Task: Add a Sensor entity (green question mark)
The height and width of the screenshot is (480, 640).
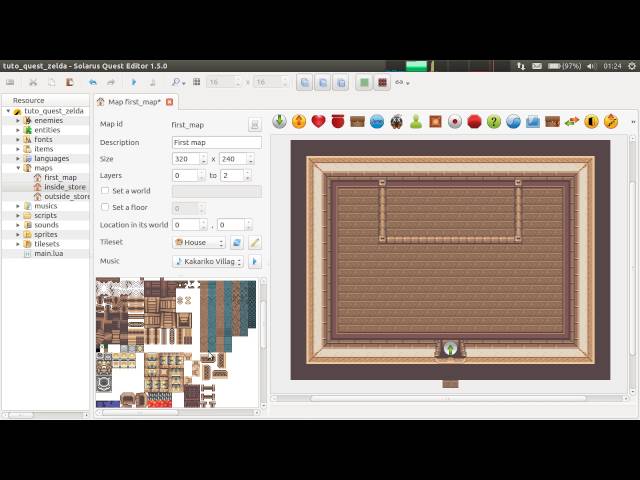Action: click(x=494, y=121)
